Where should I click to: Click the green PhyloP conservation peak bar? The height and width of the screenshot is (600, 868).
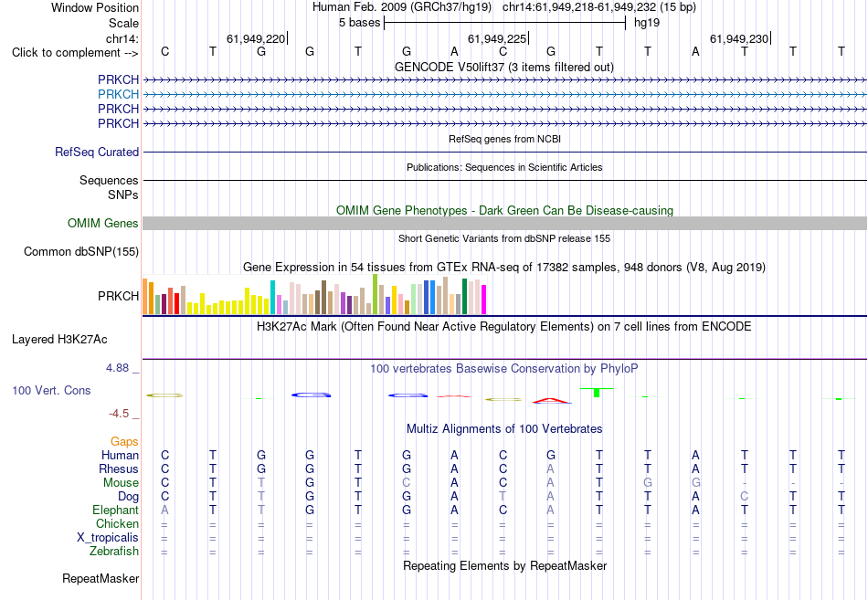[597, 393]
